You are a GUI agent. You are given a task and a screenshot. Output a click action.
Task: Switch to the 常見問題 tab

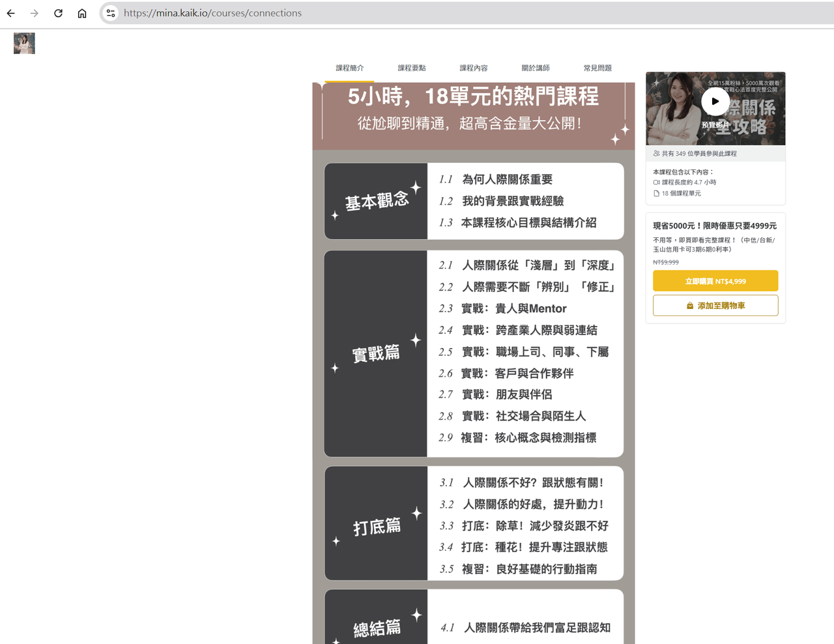point(597,68)
